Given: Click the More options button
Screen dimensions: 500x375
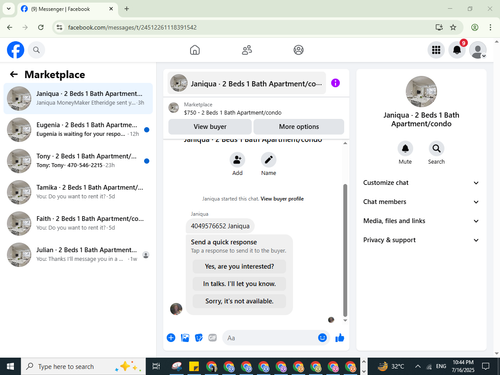Looking at the screenshot, I should pos(299,127).
